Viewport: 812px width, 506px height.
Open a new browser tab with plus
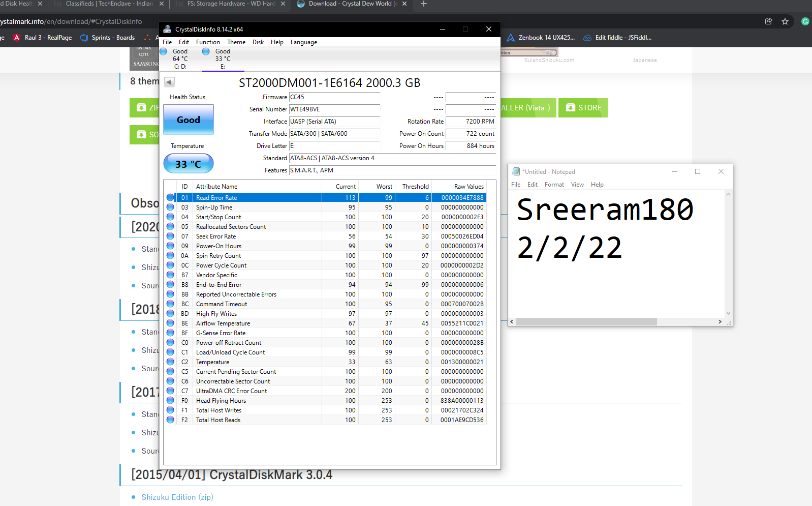[x=424, y=4]
